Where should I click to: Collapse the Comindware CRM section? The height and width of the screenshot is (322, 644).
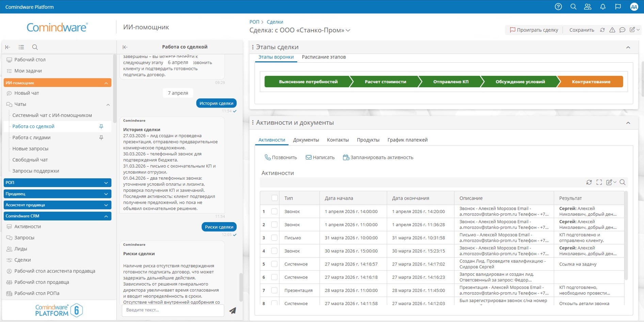tap(58, 216)
